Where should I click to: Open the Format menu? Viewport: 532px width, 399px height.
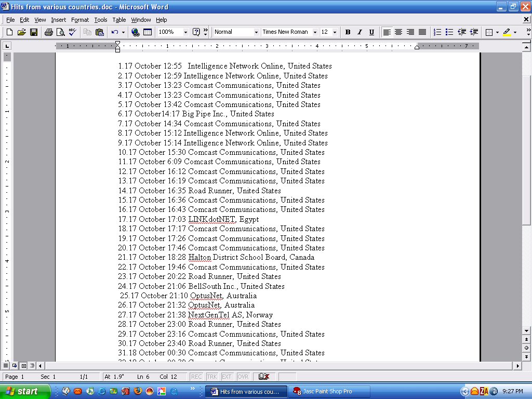pyautogui.click(x=80, y=20)
